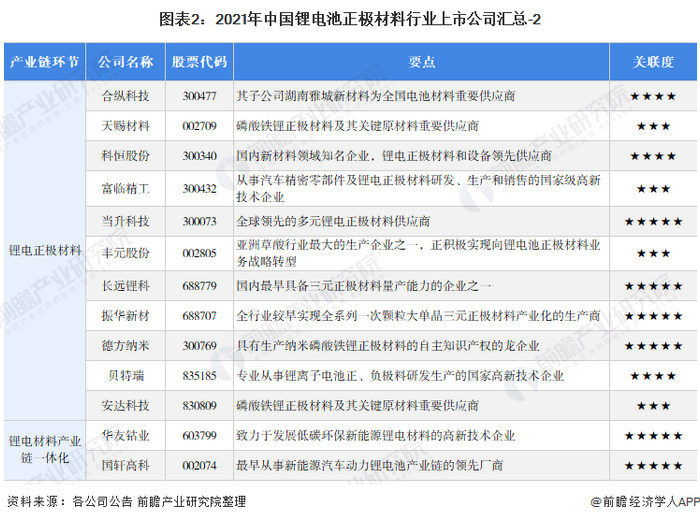Click the '关联度' column header
The image size is (700, 521).
pyautogui.click(x=653, y=62)
